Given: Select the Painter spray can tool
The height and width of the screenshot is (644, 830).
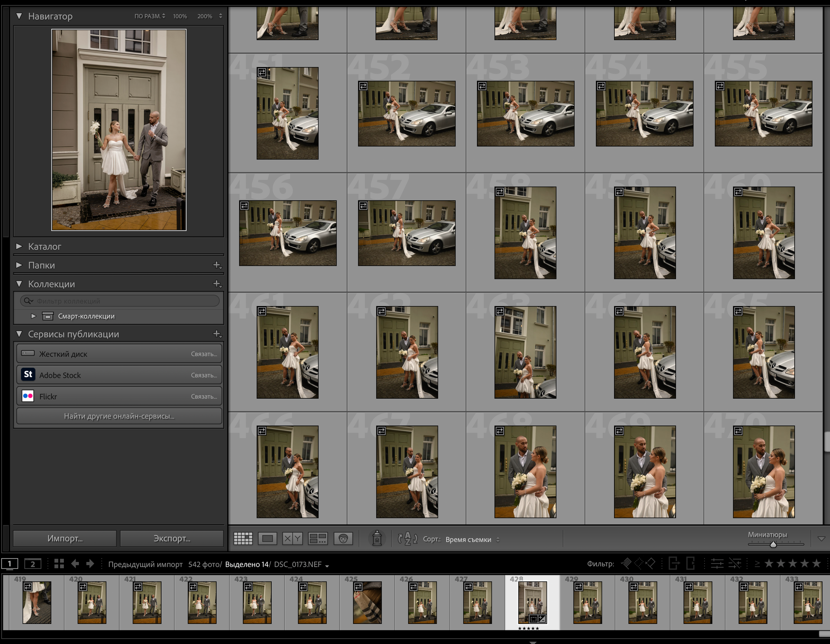Looking at the screenshot, I should (x=377, y=538).
